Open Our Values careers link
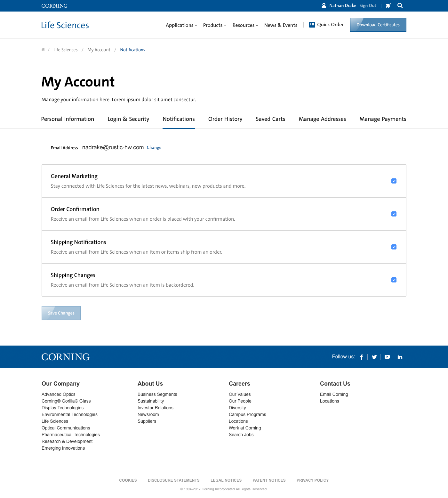 tap(240, 394)
